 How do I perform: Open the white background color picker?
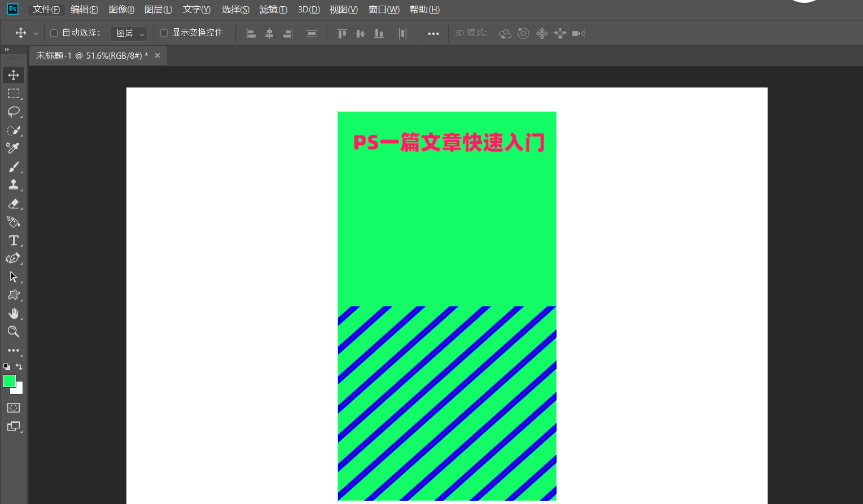pyautogui.click(x=19, y=390)
